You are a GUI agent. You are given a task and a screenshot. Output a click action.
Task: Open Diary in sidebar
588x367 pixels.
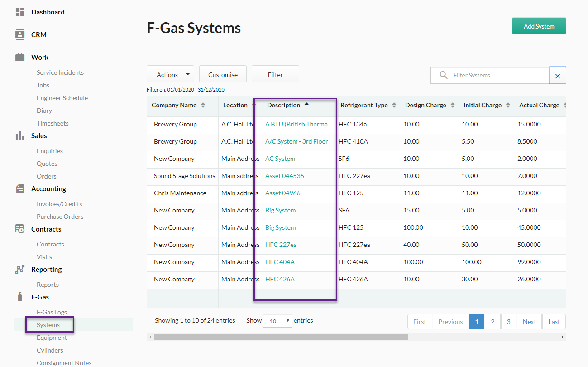point(44,111)
